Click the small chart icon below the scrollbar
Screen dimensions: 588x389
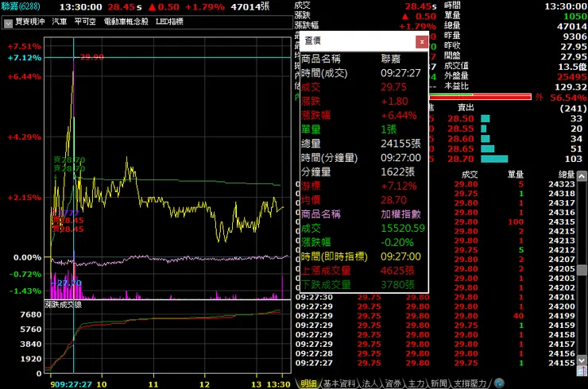pyautogui.click(x=582, y=371)
